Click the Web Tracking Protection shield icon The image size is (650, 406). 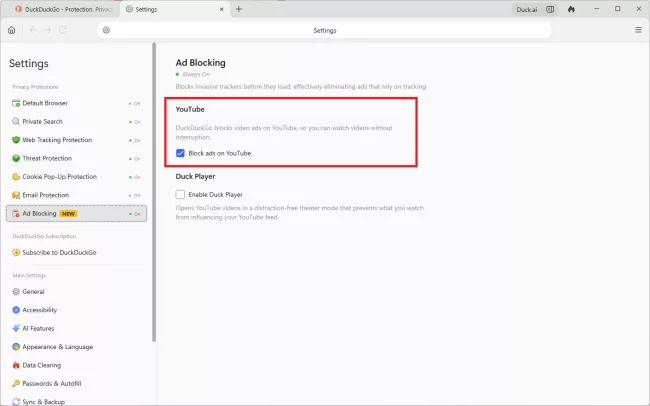pyautogui.click(x=16, y=140)
